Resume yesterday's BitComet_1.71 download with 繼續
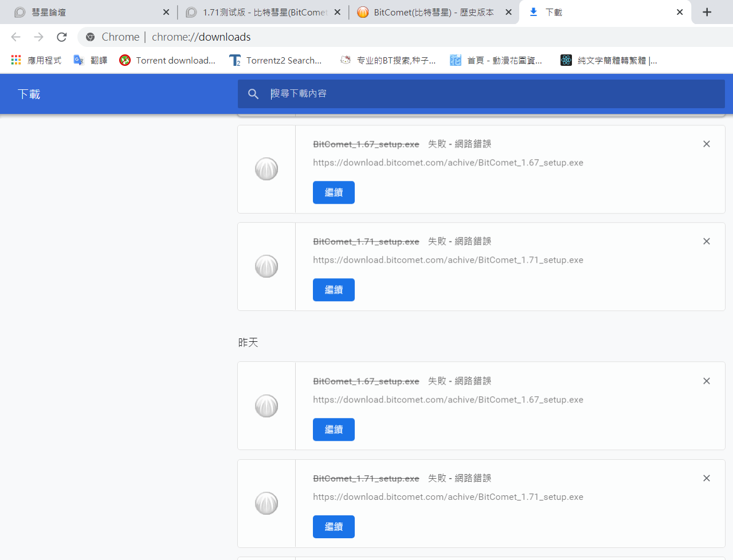 [334, 527]
